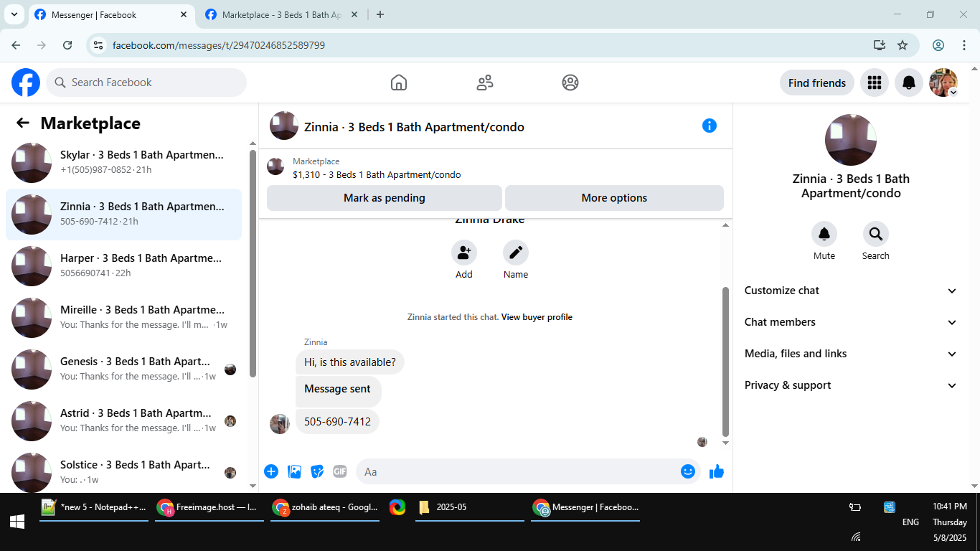Image resolution: width=980 pixels, height=551 pixels.
Task: Switch to Marketplace 3 Beds tab
Action: (x=282, y=14)
